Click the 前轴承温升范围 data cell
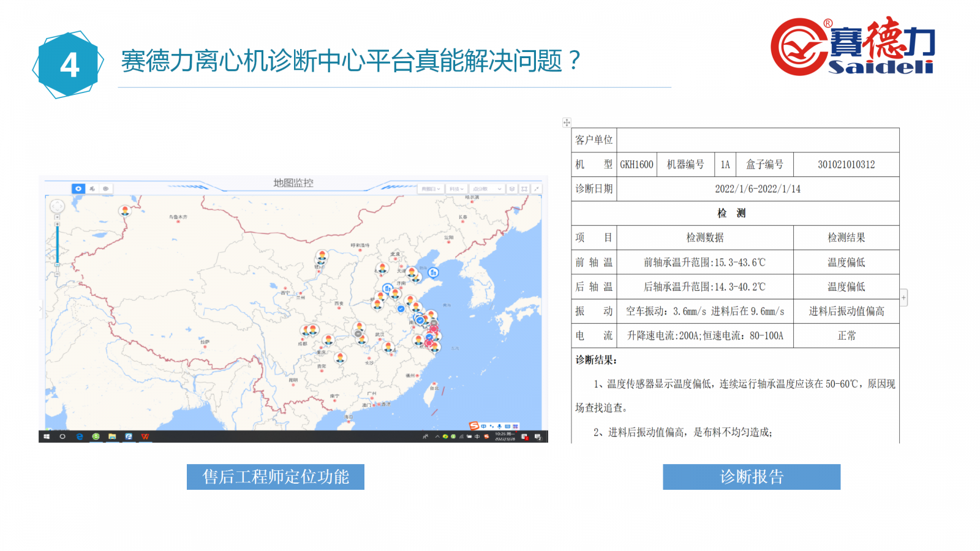 [x=705, y=262]
